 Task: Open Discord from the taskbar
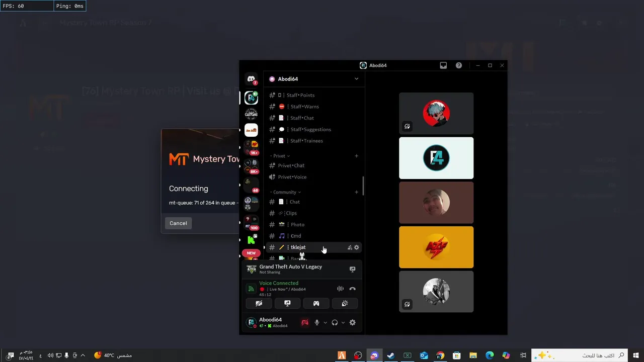coord(374,355)
